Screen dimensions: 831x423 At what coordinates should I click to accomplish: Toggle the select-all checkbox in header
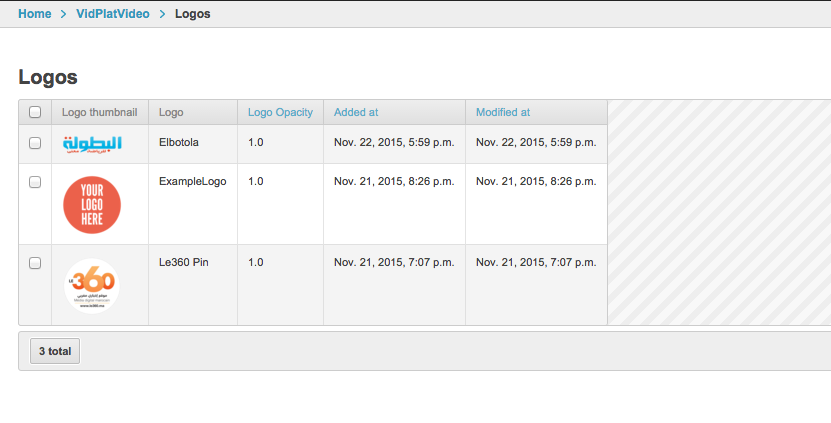click(35, 113)
